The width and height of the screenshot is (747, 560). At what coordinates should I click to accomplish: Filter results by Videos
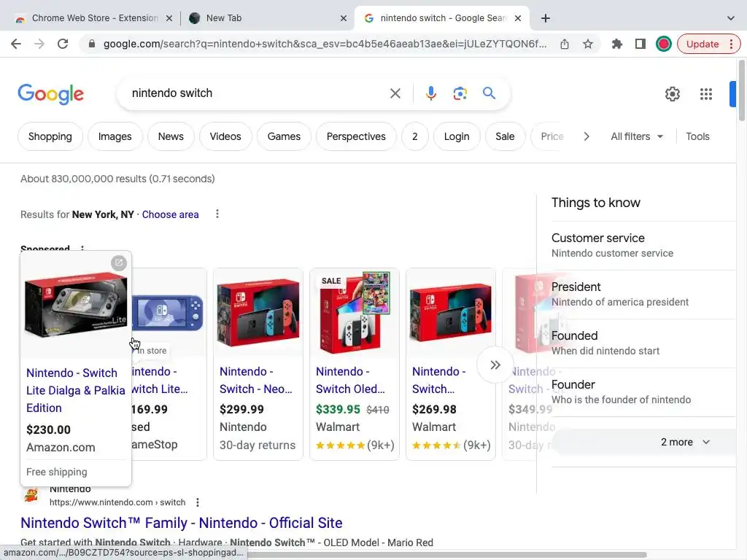click(x=225, y=136)
